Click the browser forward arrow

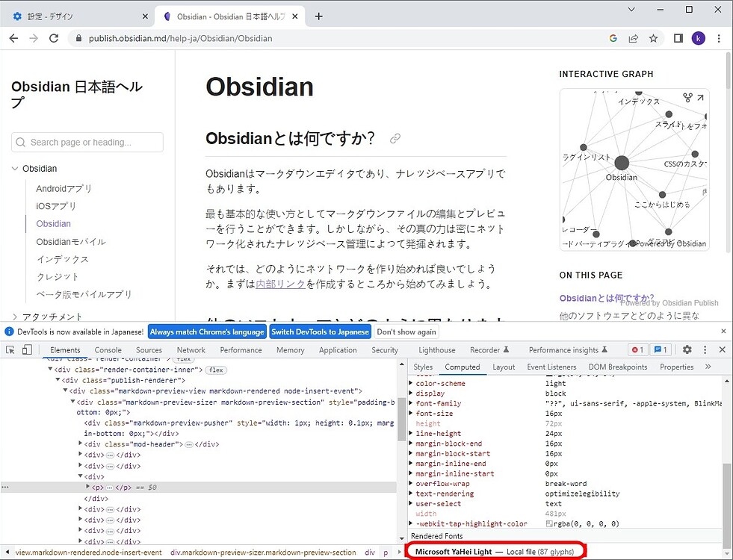point(34,38)
